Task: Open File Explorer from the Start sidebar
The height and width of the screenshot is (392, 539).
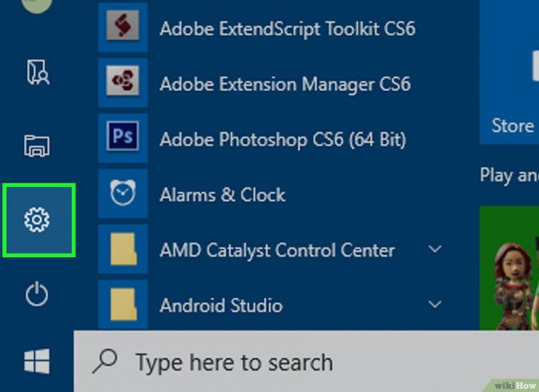Action: tap(36, 145)
